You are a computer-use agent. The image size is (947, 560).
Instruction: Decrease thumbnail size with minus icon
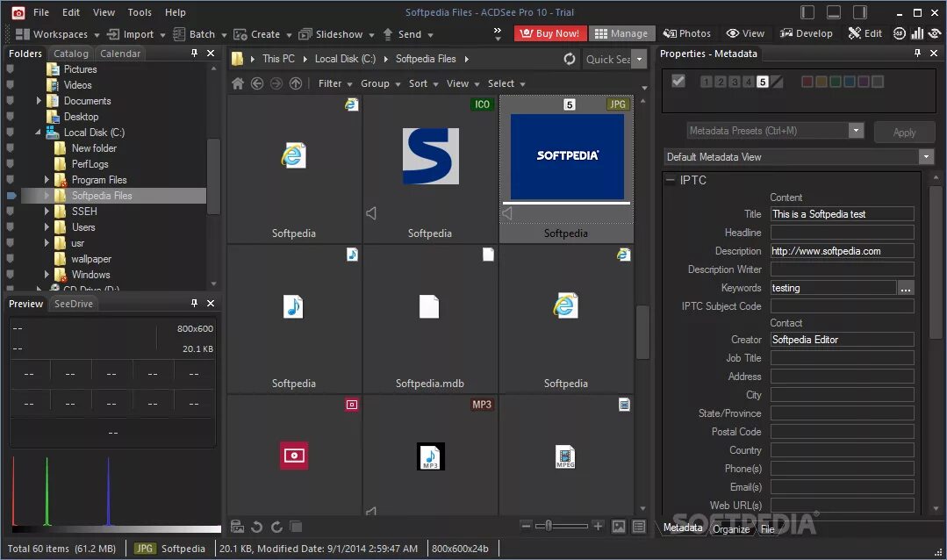pos(526,526)
